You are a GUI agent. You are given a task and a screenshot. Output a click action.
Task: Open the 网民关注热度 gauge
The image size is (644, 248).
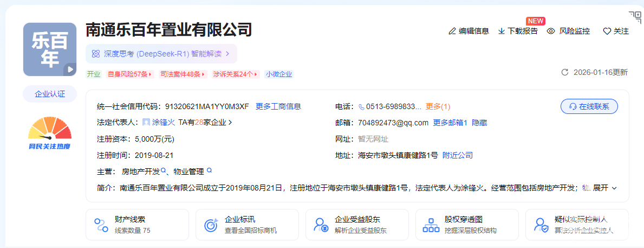coord(50,132)
